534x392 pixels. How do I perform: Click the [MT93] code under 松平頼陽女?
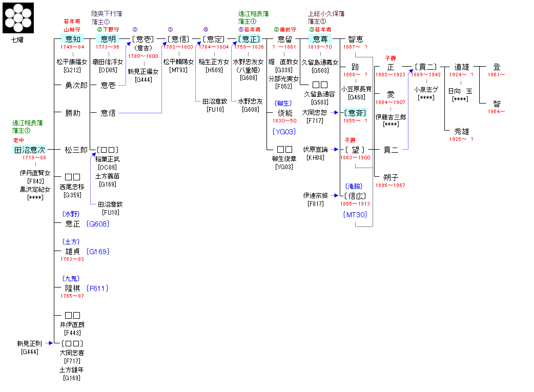point(178,70)
